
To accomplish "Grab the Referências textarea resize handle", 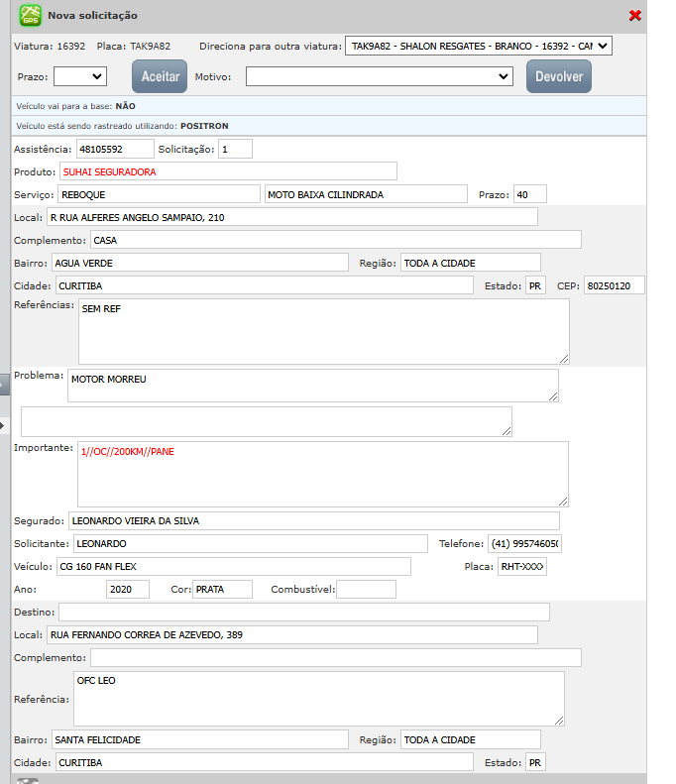I will point(564,358).
